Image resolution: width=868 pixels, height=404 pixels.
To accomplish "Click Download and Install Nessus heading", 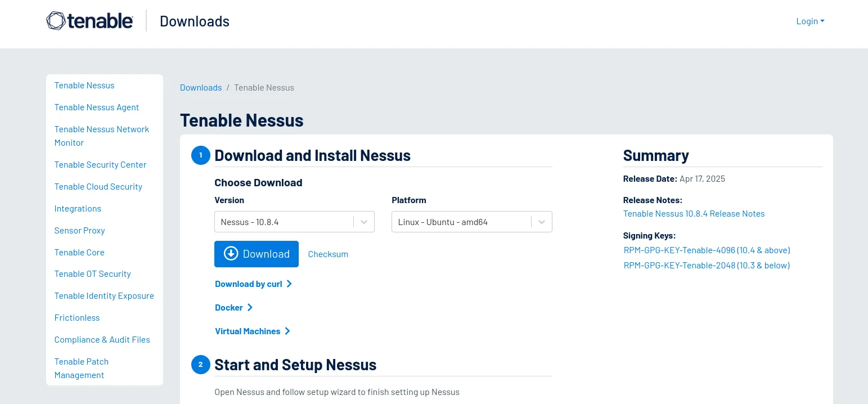I will tap(312, 155).
